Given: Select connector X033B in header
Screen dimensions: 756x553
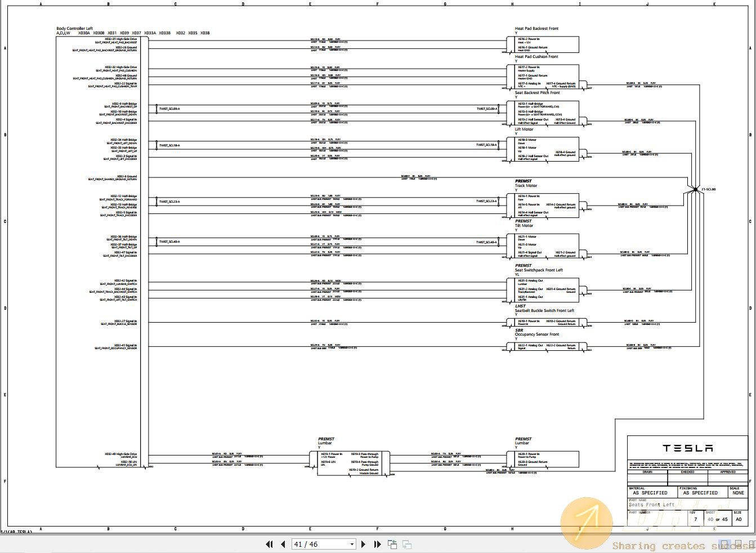Looking at the screenshot, I should [164, 33].
